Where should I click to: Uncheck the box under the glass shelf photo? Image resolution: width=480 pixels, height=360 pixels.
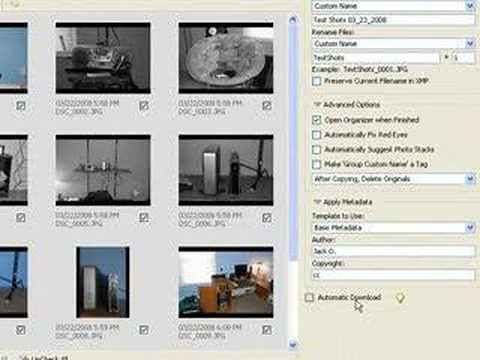[144, 218]
